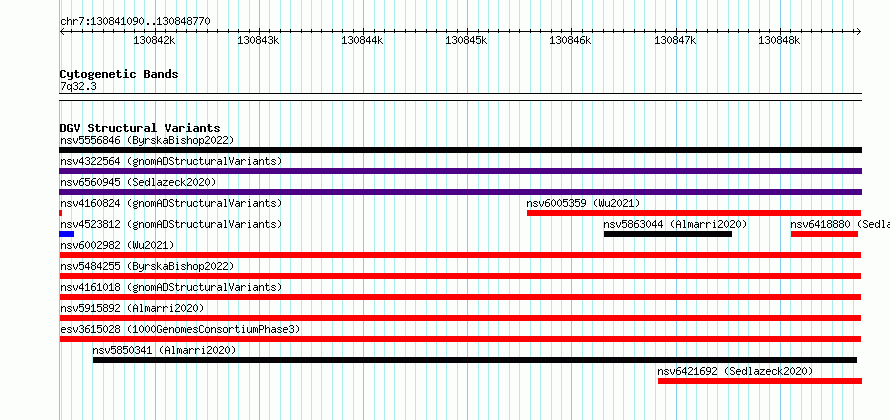
Task: Click the 130846k ruler mark
Action: [570, 41]
